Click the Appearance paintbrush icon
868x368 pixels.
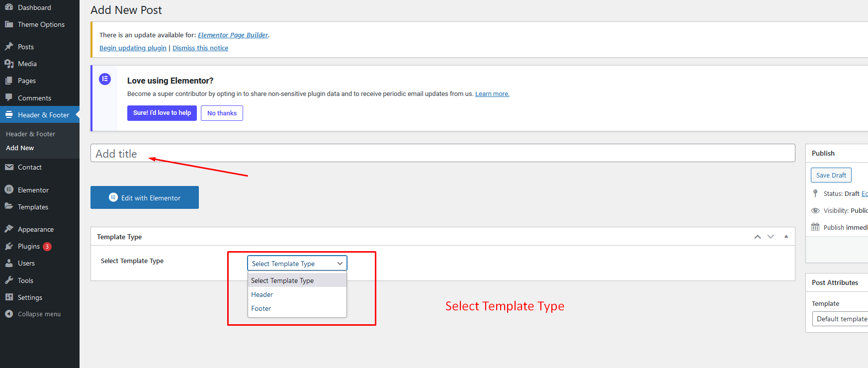pos(9,229)
